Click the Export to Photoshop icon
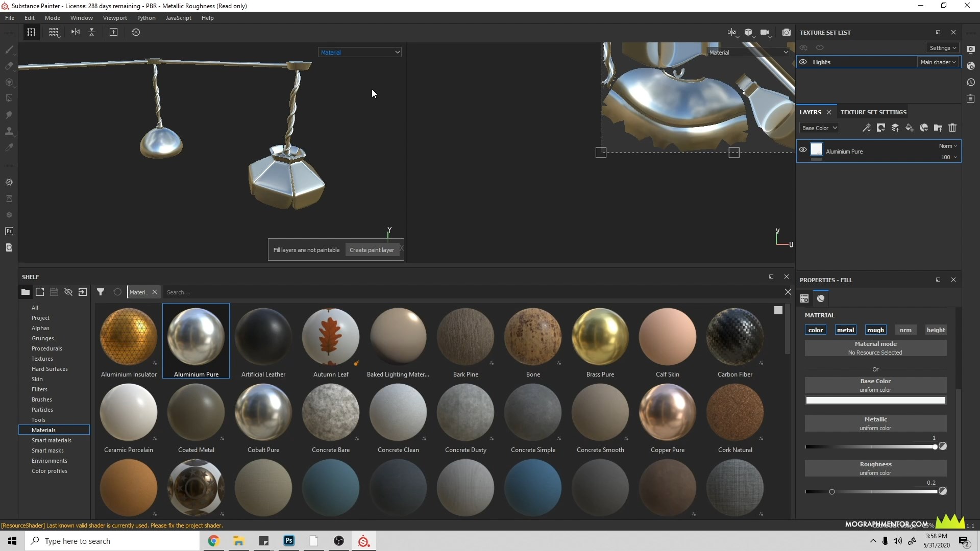980x551 pixels. 9,231
